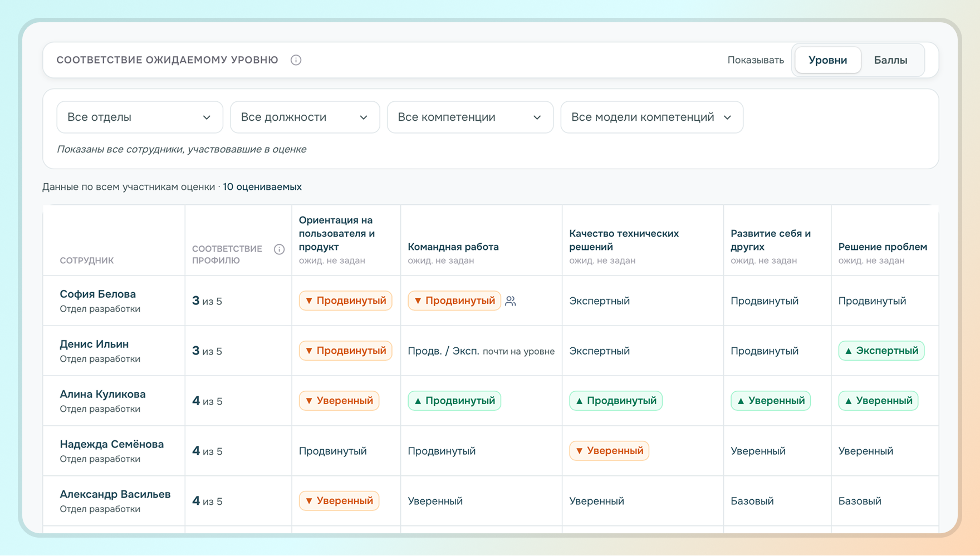Click the Качество технических решений header
This screenshot has width=980, height=556.
pyautogui.click(x=624, y=240)
